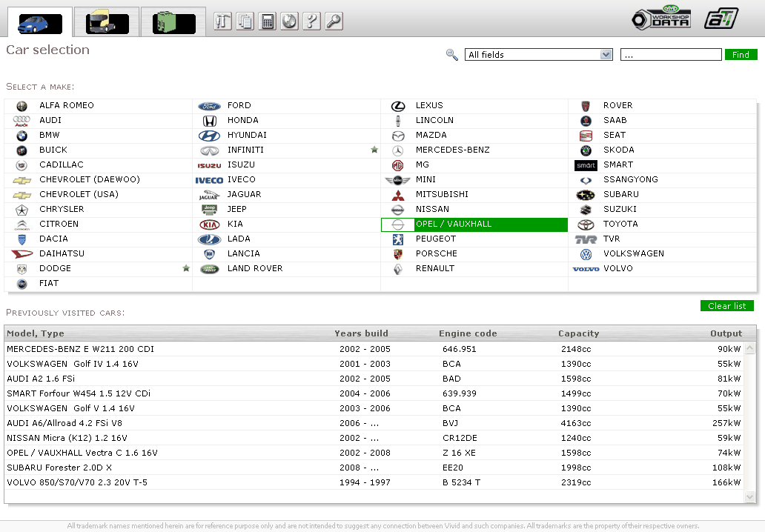The width and height of the screenshot is (765, 532).
Task: Open VOLKSWAGEN Golf IV 1.4 16V row
Action: pos(374,365)
